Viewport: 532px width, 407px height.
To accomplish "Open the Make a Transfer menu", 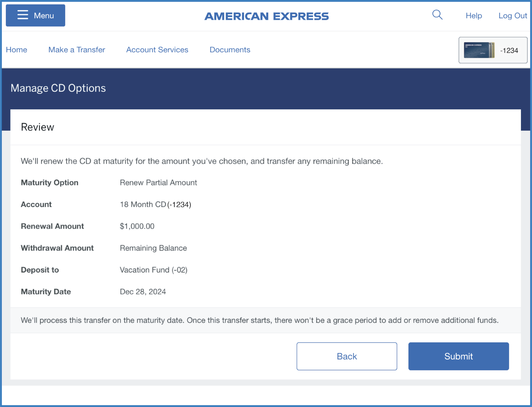I will 77,50.
